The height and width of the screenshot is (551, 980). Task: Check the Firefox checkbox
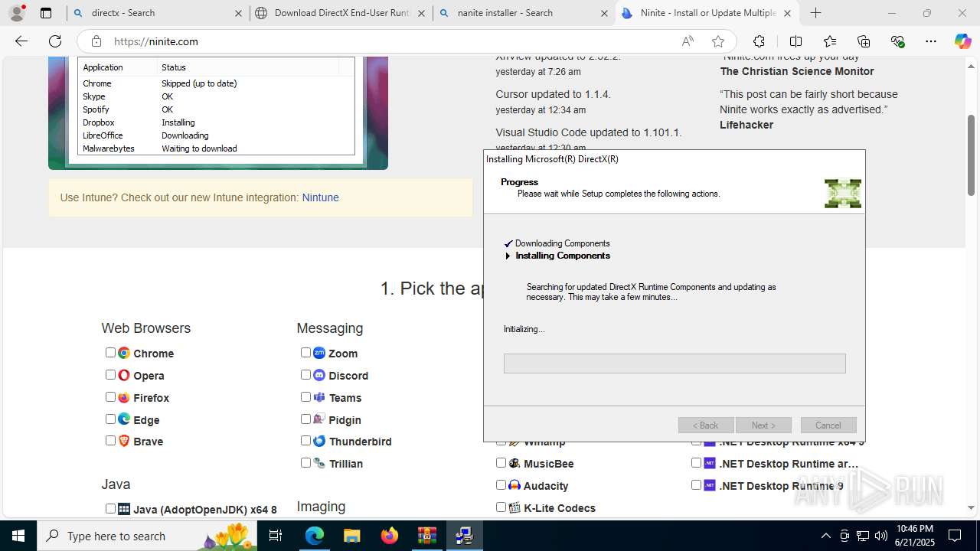[x=110, y=396]
